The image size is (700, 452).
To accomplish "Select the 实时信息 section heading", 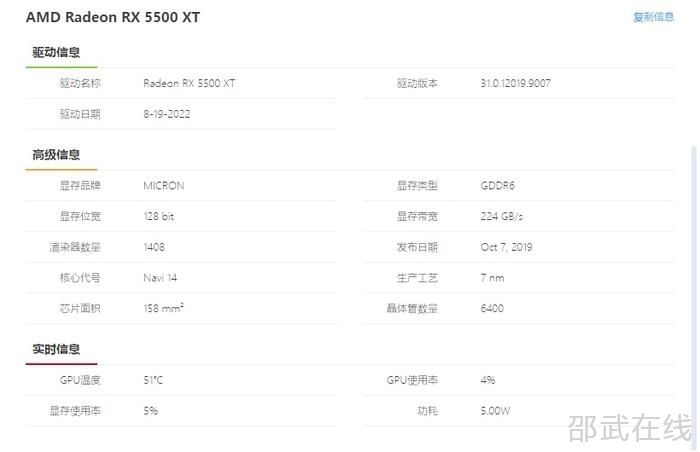I will pos(56,349).
